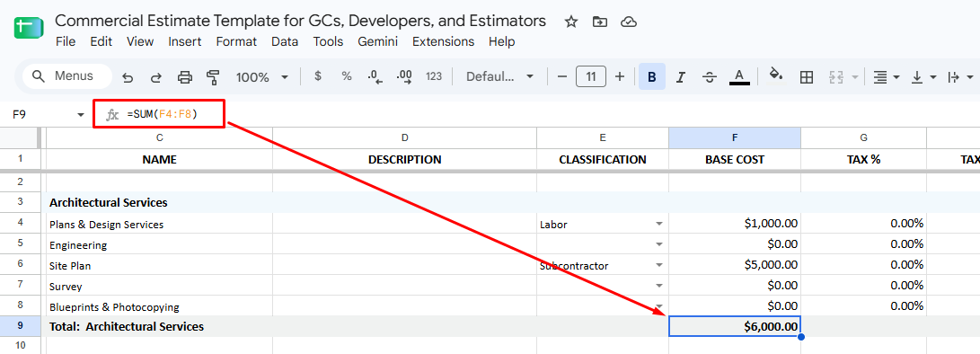Click the Move to folder icon
This screenshot has width=980, height=354.
pos(599,22)
